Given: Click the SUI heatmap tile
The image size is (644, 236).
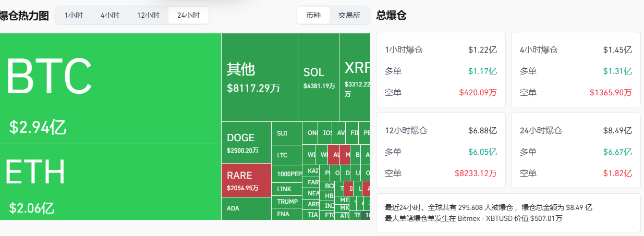Looking at the screenshot, I should click(x=286, y=133).
